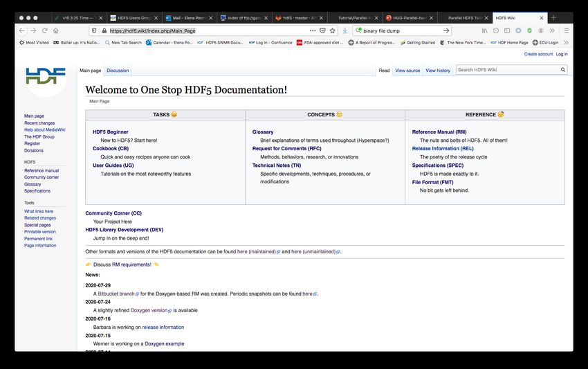Reload the page with the refresh icon
This screenshot has width=588, height=369.
pos(45,30)
